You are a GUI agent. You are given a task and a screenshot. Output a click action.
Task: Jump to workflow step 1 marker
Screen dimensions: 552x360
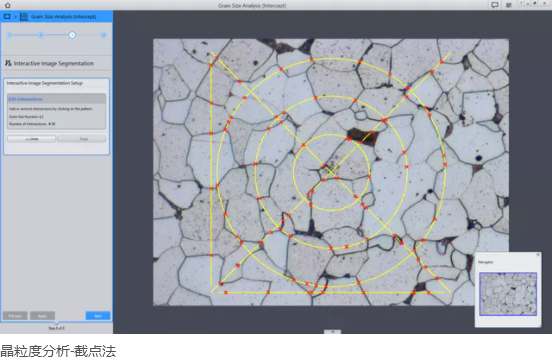10,35
